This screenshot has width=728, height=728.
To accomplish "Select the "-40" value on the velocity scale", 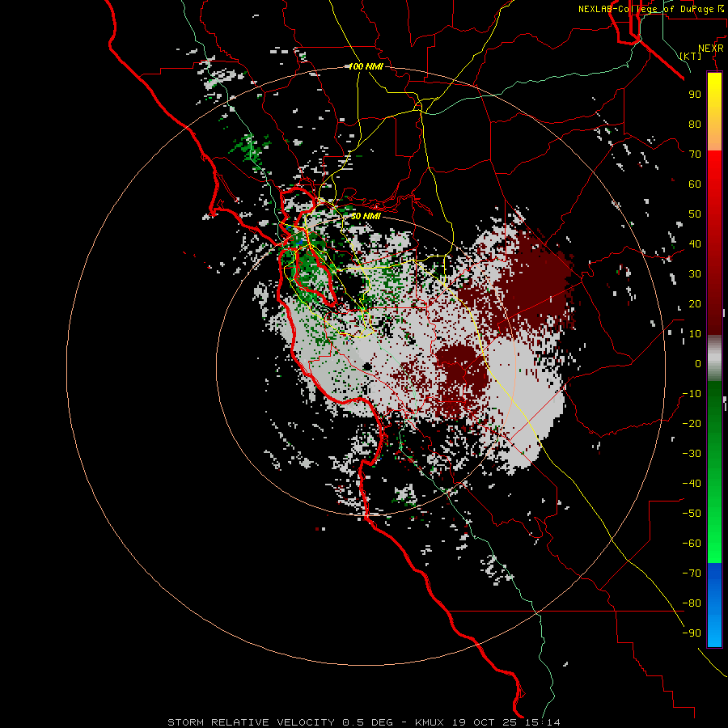I will coord(692,484).
